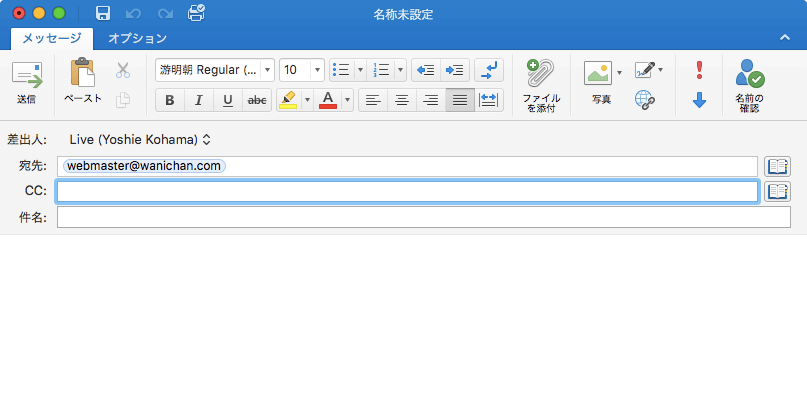Decrease the indent level
The height and width of the screenshot is (400, 807).
click(426, 70)
